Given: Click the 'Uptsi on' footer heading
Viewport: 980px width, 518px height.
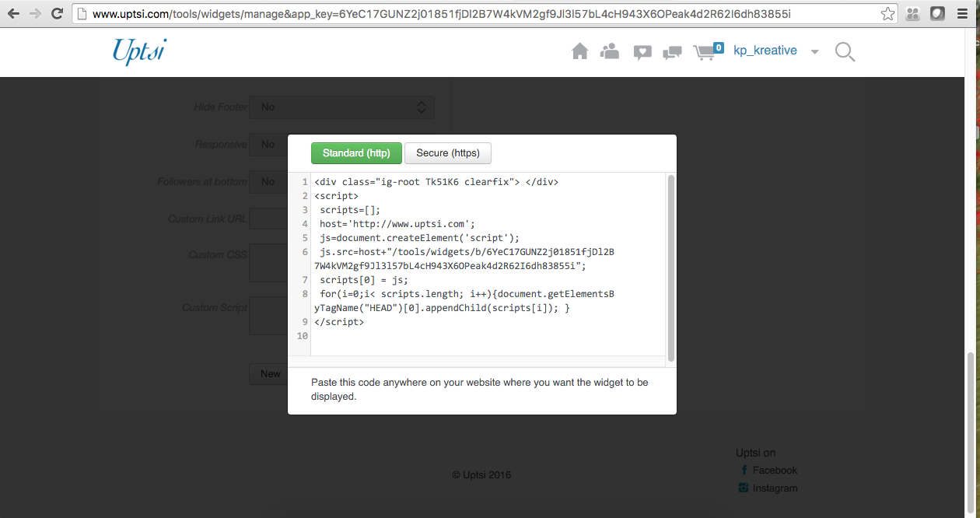Looking at the screenshot, I should [x=755, y=453].
